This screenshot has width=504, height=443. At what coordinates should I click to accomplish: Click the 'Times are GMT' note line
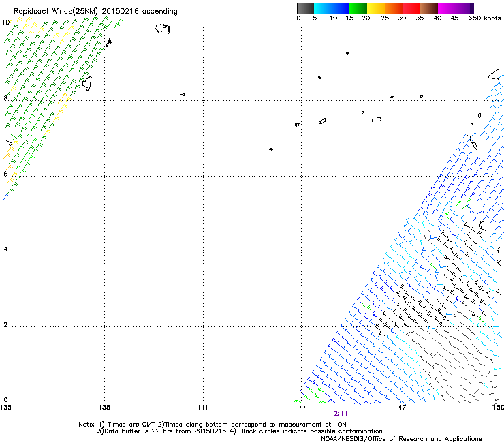point(212,425)
